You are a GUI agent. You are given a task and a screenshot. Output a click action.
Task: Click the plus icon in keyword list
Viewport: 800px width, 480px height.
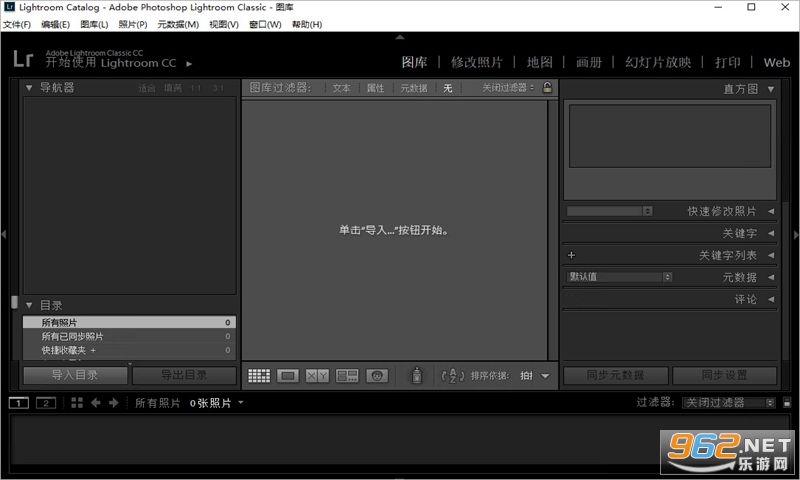click(571, 255)
